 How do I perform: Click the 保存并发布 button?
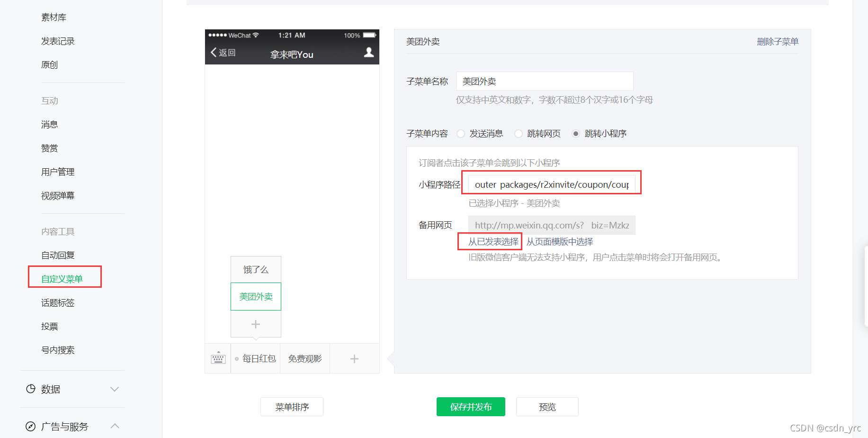point(471,407)
